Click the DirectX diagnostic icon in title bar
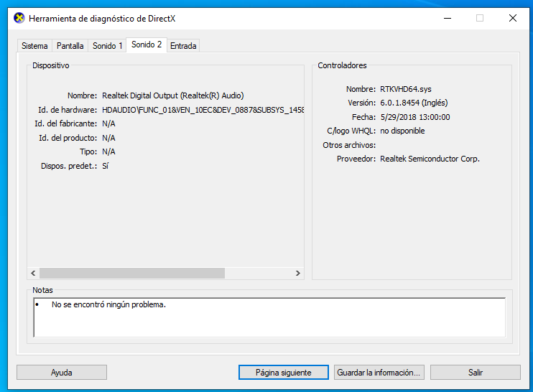 pos(19,18)
